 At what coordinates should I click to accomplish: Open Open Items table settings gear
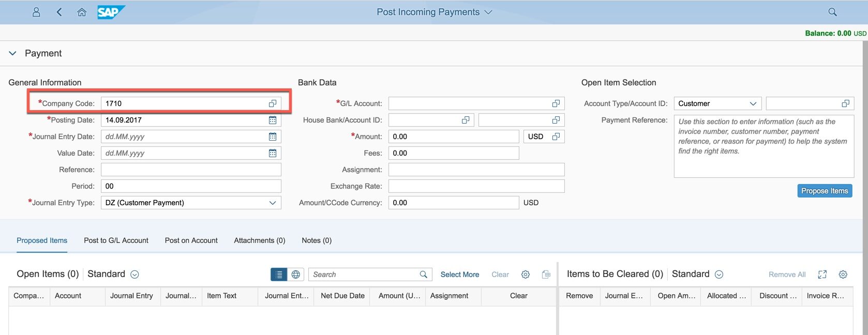pos(526,275)
